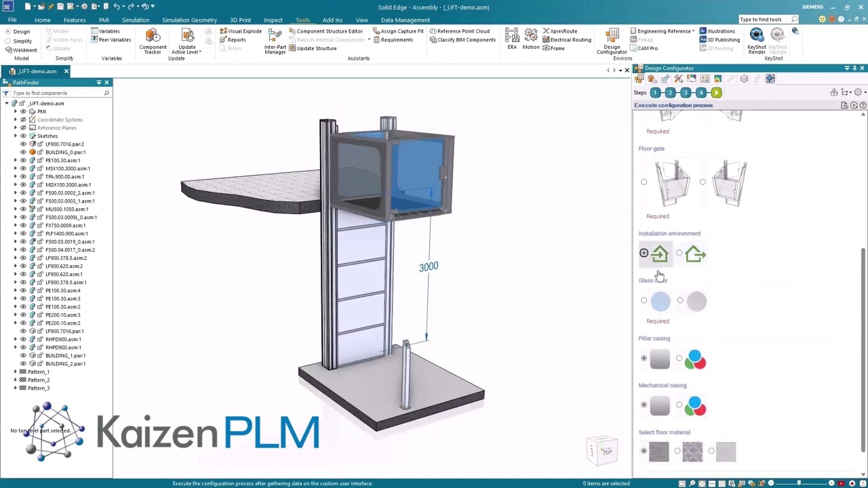This screenshot has height=488, width=868.
Task: Switch to the Simulation ribbon tab
Action: [x=135, y=20]
